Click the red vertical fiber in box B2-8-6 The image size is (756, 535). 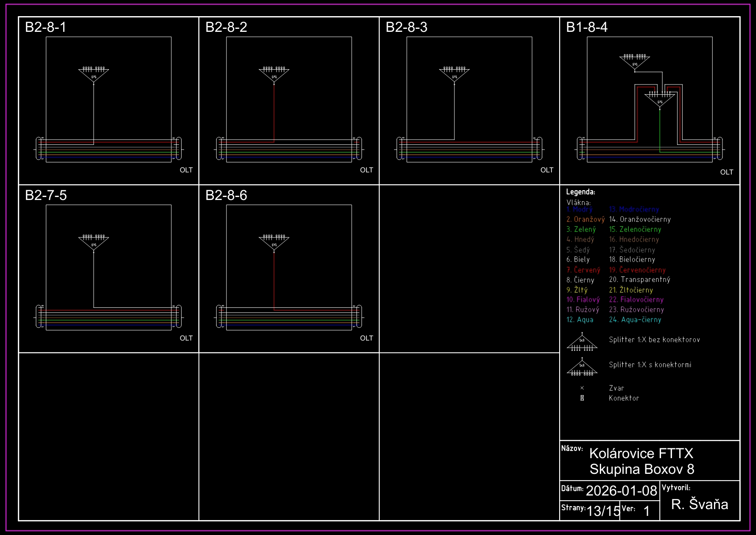[274, 280]
